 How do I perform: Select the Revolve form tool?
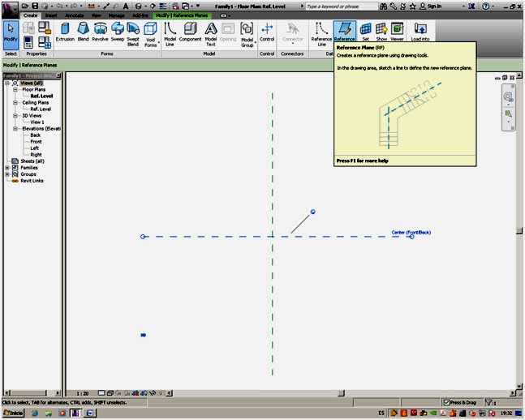(x=100, y=32)
